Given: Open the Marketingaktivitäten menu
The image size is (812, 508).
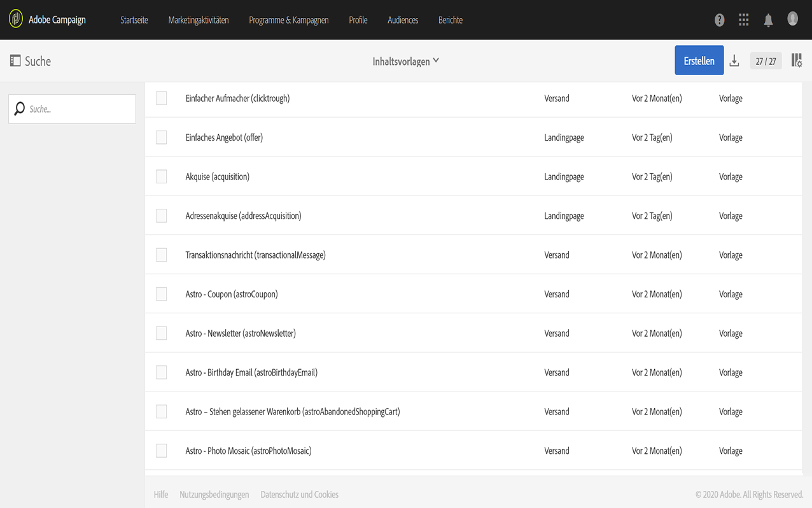Looking at the screenshot, I should 199,20.
